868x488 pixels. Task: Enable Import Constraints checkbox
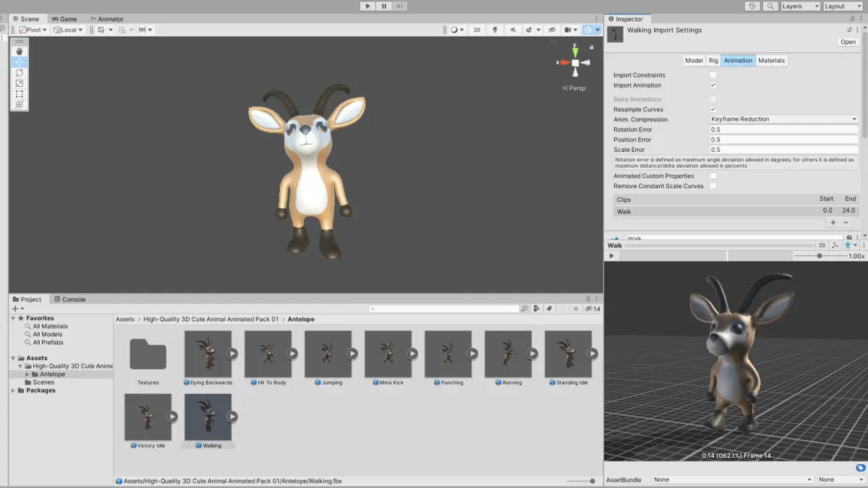point(713,75)
